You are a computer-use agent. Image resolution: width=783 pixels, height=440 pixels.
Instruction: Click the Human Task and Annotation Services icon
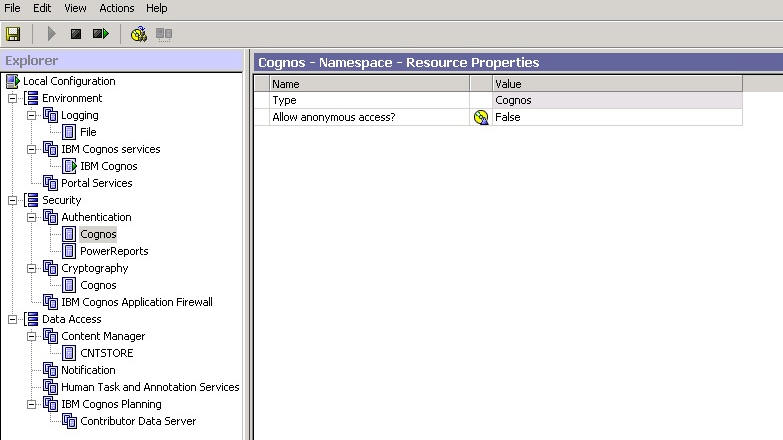tap(50, 387)
